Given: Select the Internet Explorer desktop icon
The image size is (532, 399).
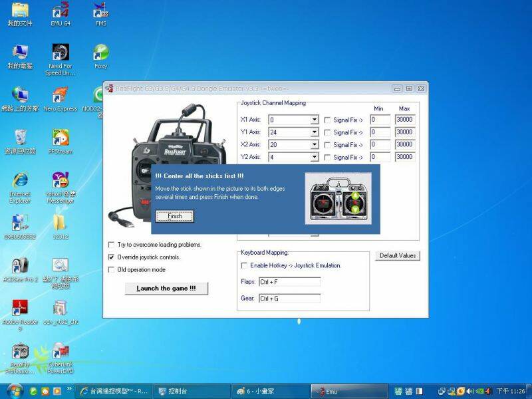Looking at the screenshot, I should coord(20,188).
